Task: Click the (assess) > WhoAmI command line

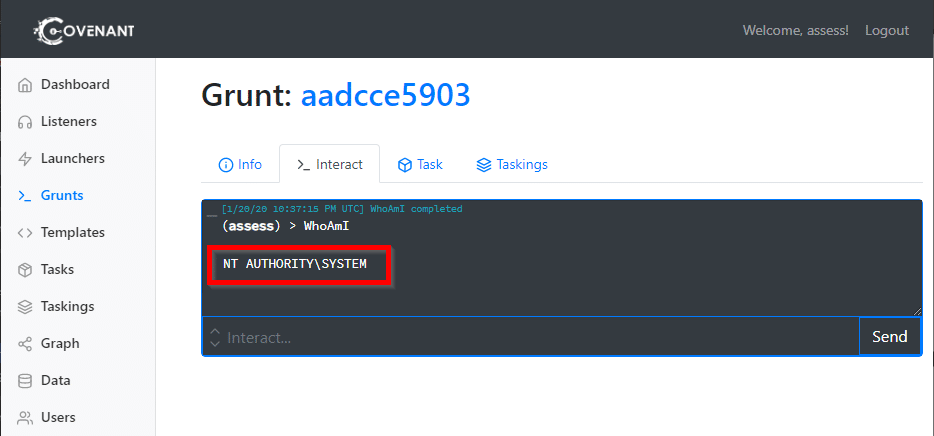Action: 285,226
